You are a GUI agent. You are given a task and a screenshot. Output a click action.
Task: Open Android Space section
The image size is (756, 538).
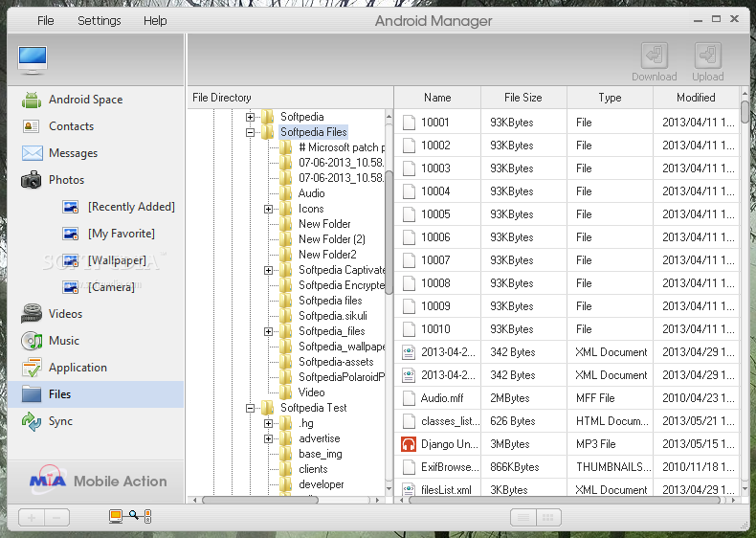point(73,100)
